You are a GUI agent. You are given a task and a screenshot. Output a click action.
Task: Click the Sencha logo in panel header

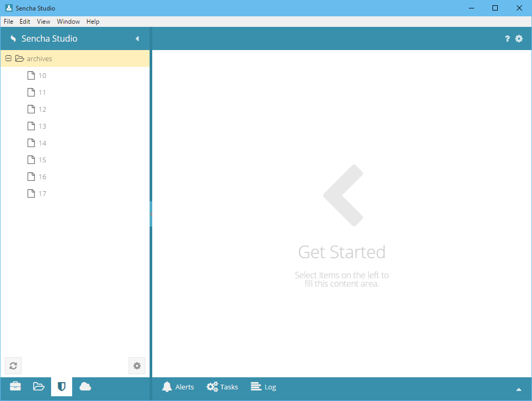[13, 38]
